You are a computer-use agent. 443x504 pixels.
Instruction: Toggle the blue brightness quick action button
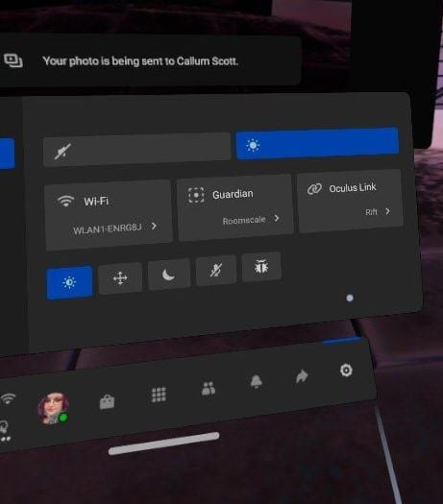point(69,282)
